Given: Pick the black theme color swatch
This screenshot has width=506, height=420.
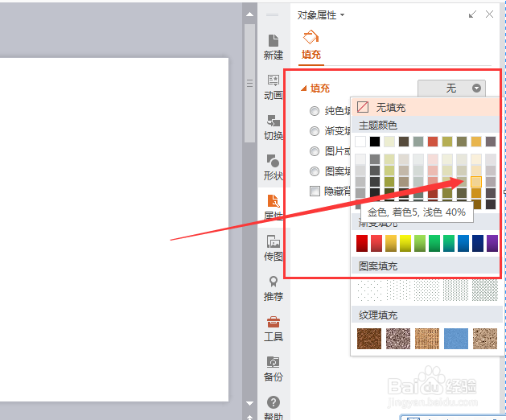Looking at the screenshot, I should (x=375, y=142).
